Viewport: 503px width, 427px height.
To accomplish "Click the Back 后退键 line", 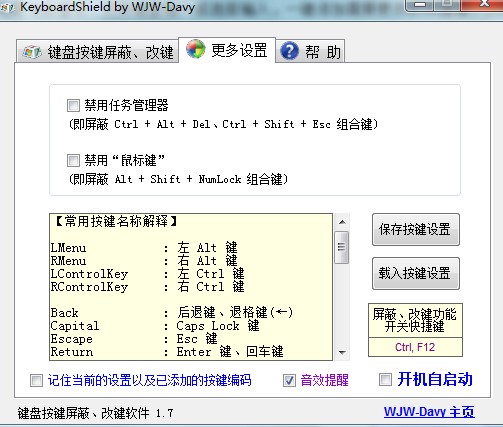I will pos(172,313).
